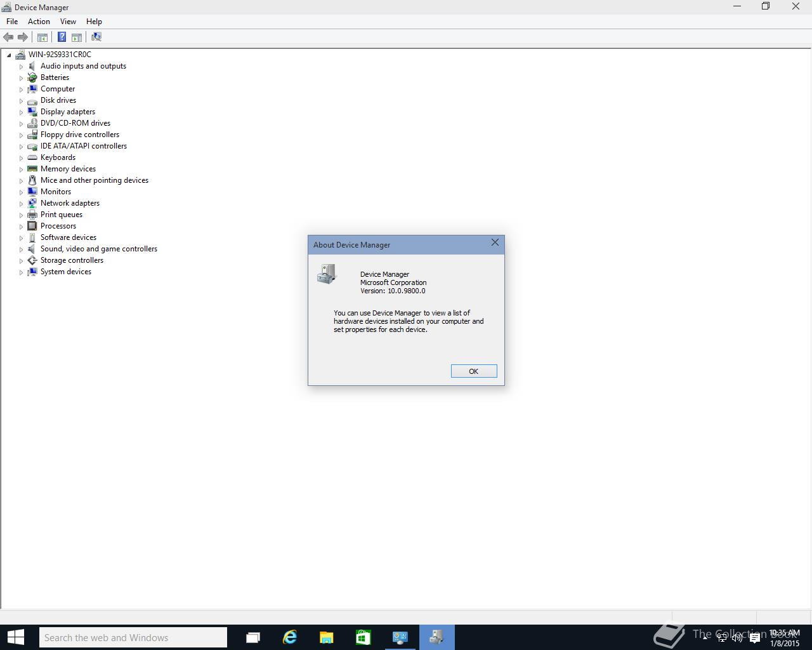
Task: Click the taskbar clock showing 1/8/2015
Action: point(784,638)
